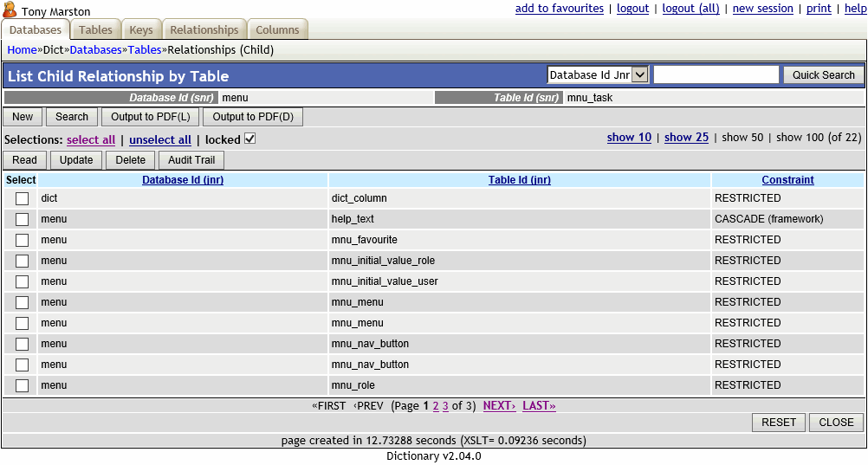Image resolution: width=868 pixels, height=465 pixels.
Task: Check the mnu_role row checkbox
Action: (x=22, y=385)
